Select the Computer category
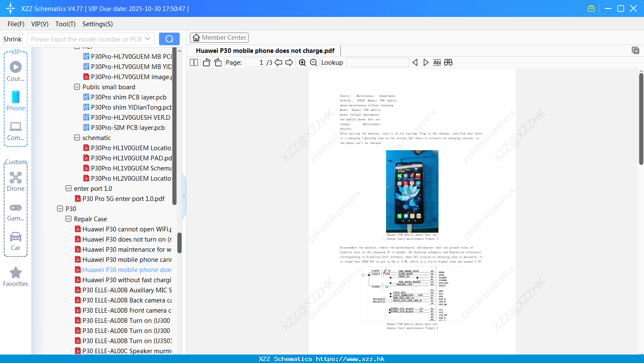 [16, 131]
